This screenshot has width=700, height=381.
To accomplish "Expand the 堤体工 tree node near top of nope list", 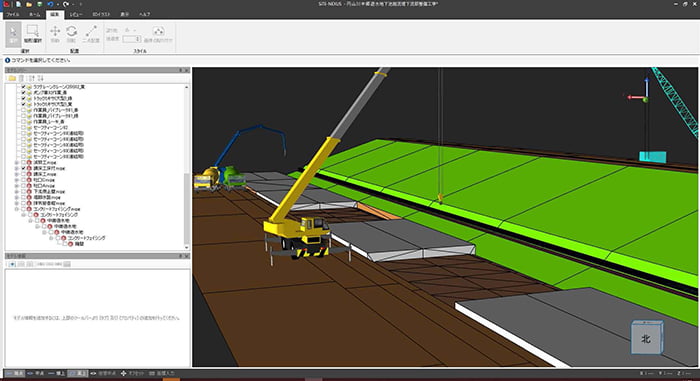I will coord(17,162).
